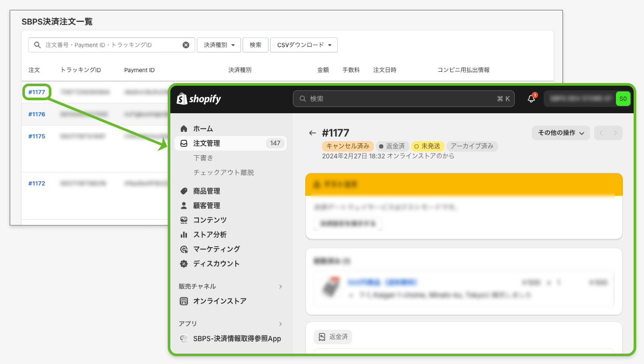644x364 pixels.
Task: Open チェックアウト離脱 in the sidebar
Action: [x=224, y=172]
